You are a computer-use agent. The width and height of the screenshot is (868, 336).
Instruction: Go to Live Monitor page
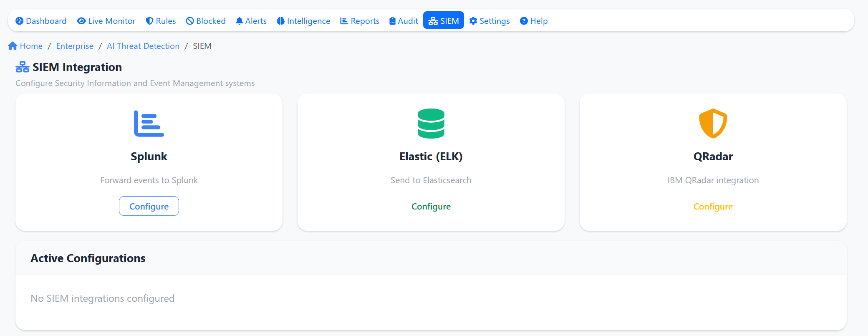(106, 21)
